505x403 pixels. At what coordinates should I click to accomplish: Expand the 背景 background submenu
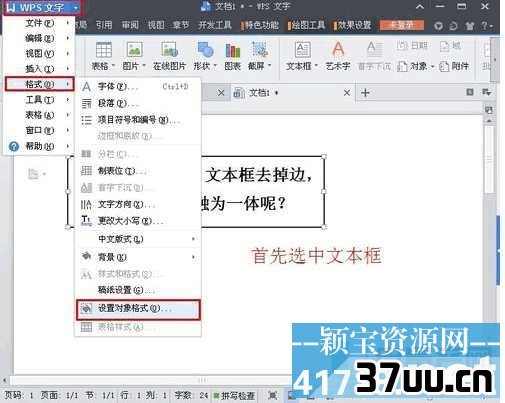(138, 257)
